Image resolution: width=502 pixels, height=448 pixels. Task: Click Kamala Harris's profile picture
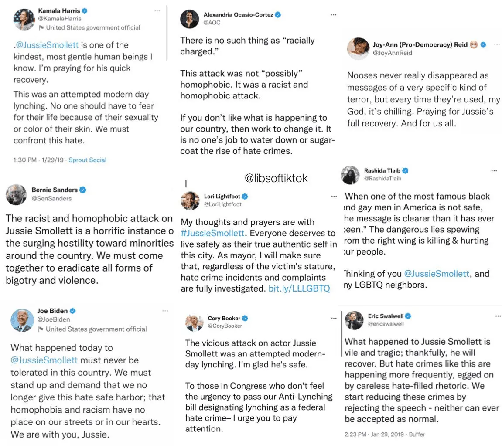coord(24,19)
